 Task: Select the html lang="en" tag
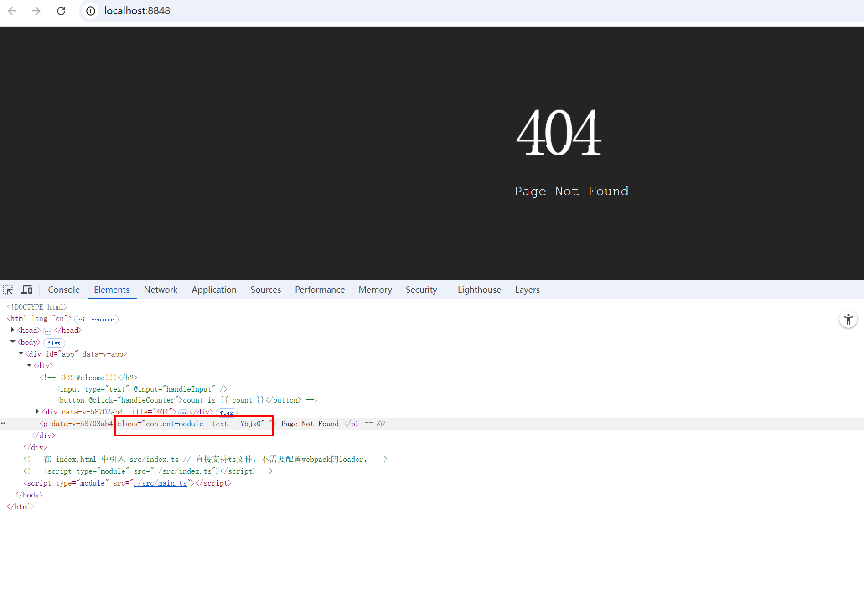pyautogui.click(x=39, y=318)
